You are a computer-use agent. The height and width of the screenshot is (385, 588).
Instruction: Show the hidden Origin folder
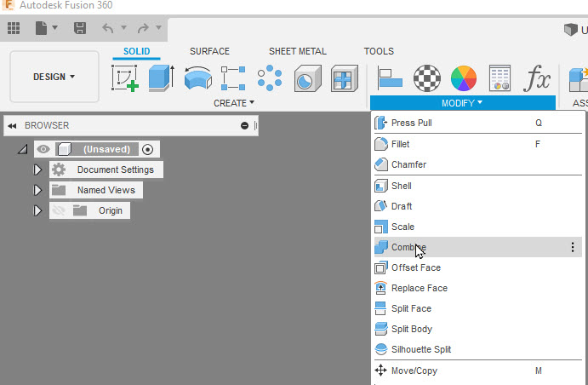59,210
